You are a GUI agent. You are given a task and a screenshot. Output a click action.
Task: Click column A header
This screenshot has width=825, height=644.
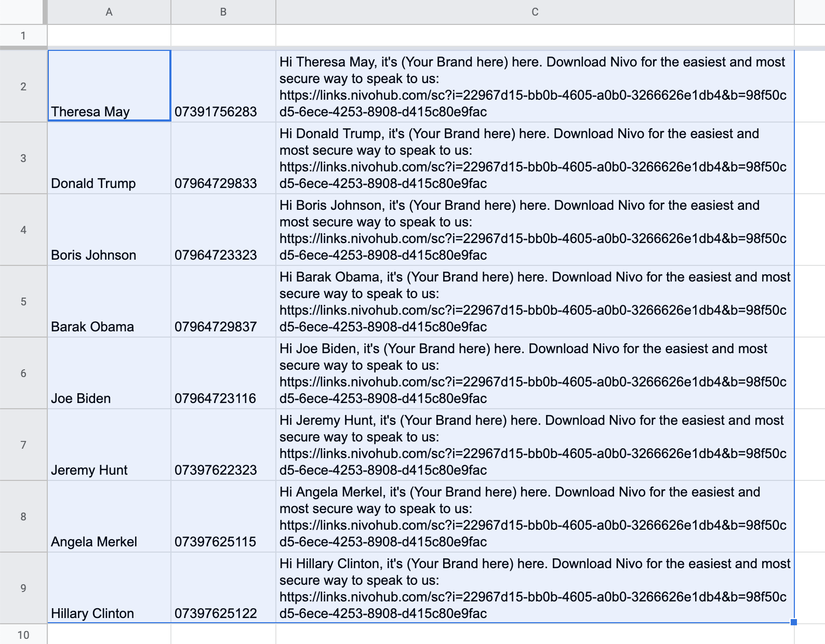point(109,12)
